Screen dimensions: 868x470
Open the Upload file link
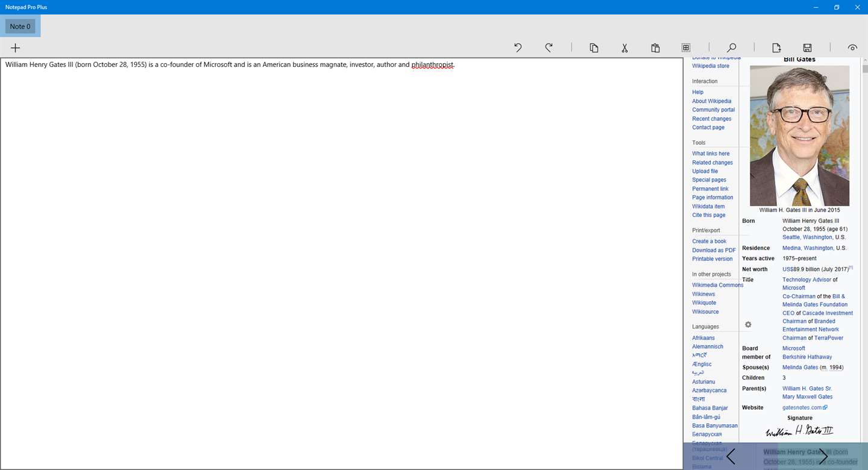pos(705,171)
